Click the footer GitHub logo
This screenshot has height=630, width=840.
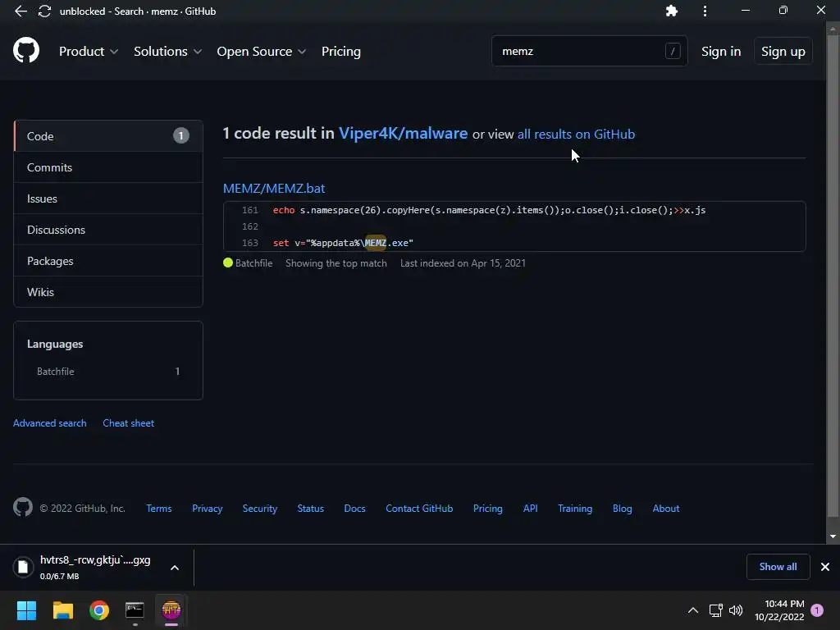tap(22, 507)
